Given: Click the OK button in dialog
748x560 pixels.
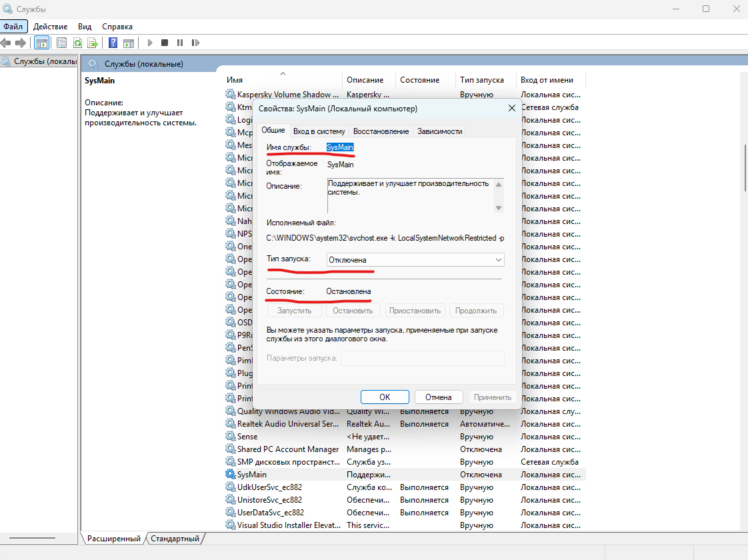Looking at the screenshot, I should point(385,397).
